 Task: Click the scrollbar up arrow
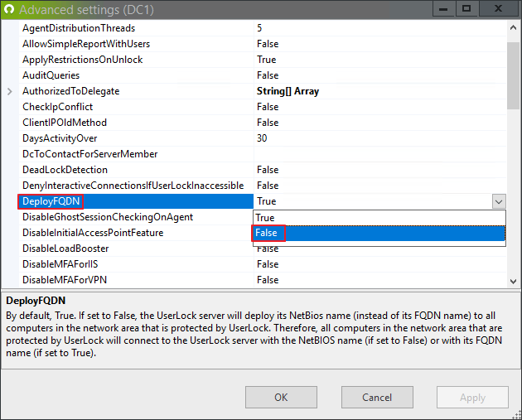click(513, 28)
